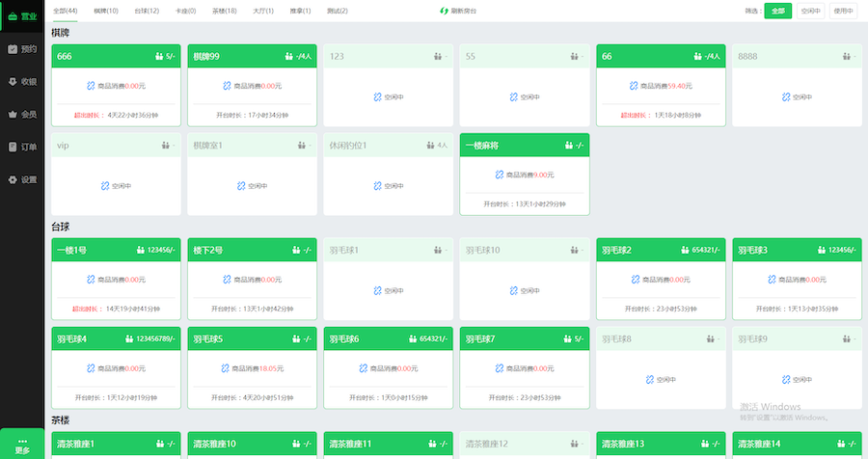868x459 pixels.
Task: Open the 一楼麻将 room card
Action: (x=524, y=175)
